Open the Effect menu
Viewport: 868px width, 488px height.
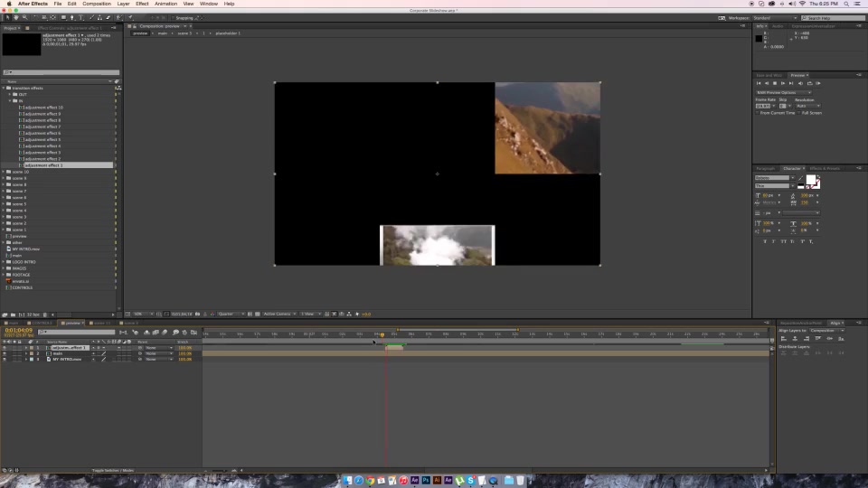[x=142, y=4]
